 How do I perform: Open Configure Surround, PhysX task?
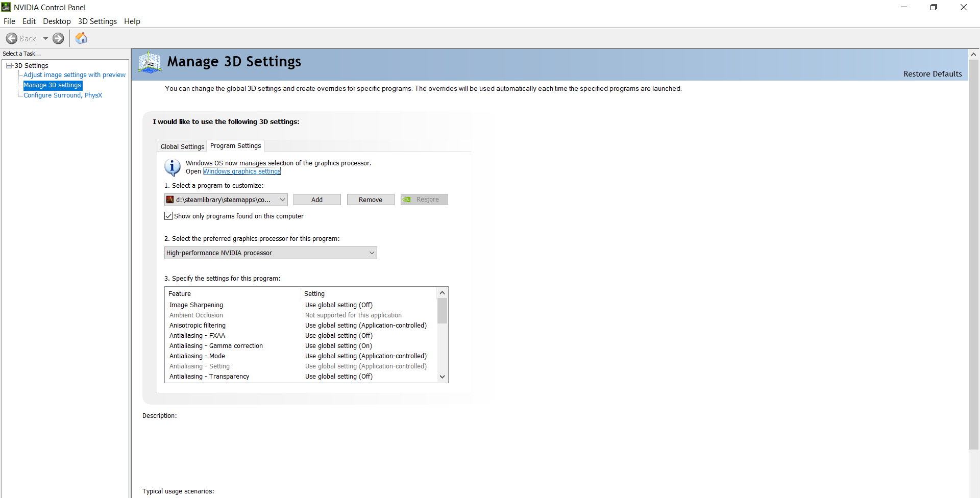[x=63, y=95]
